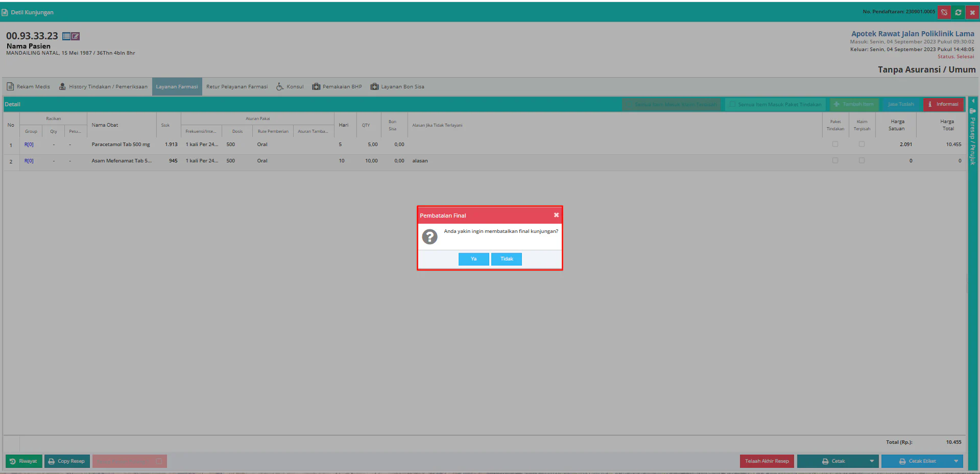Check Paket Tindakan for Paracetamol row
980x474 pixels.
tap(835, 144)
